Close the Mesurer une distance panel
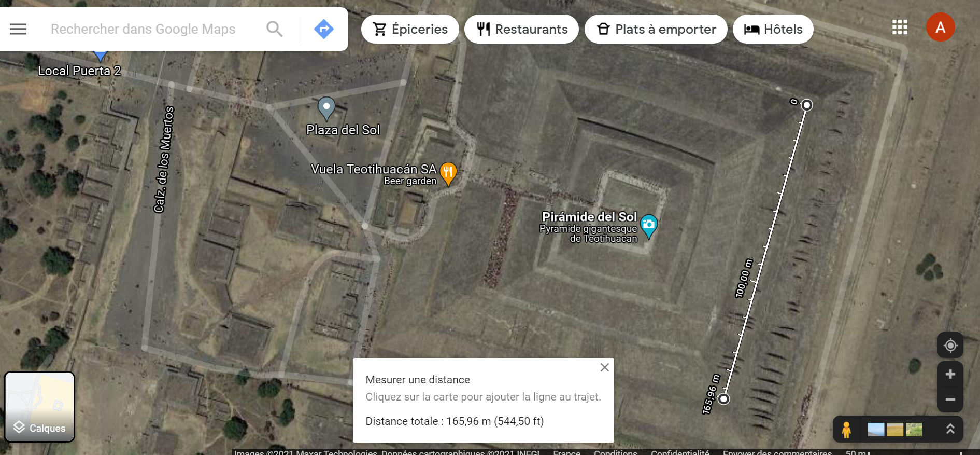The width and height of the screenshot is (980, 455). click(x=604, y=367)
